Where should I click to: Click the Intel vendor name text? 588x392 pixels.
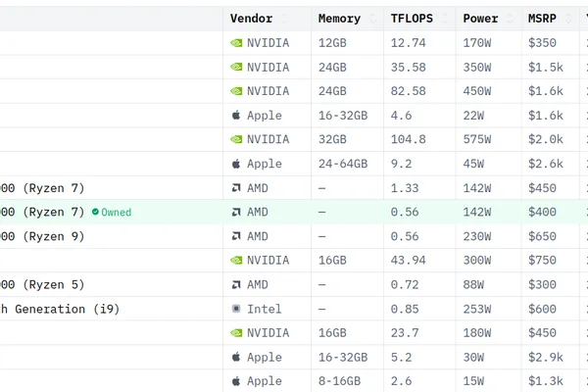click(264, 309)
